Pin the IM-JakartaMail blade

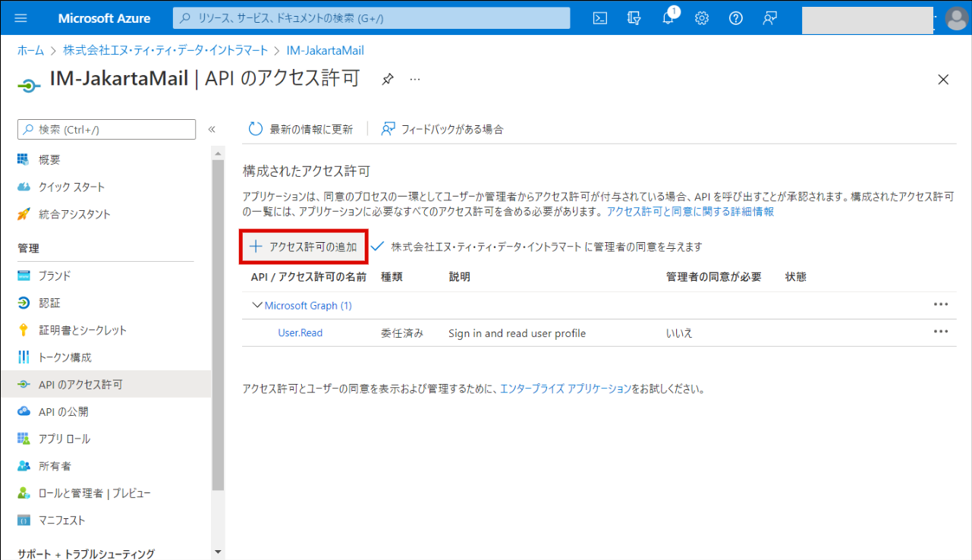click(388, 80)
